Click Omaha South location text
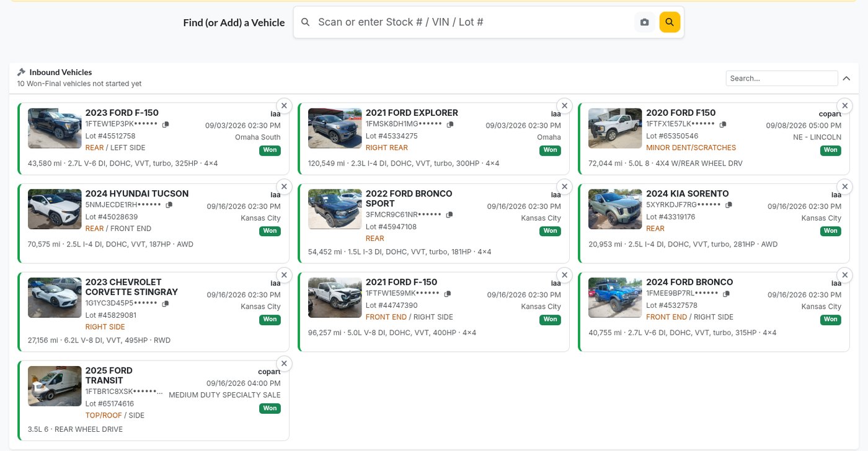Viewport: 868px width, 451px height. point(258,138)
